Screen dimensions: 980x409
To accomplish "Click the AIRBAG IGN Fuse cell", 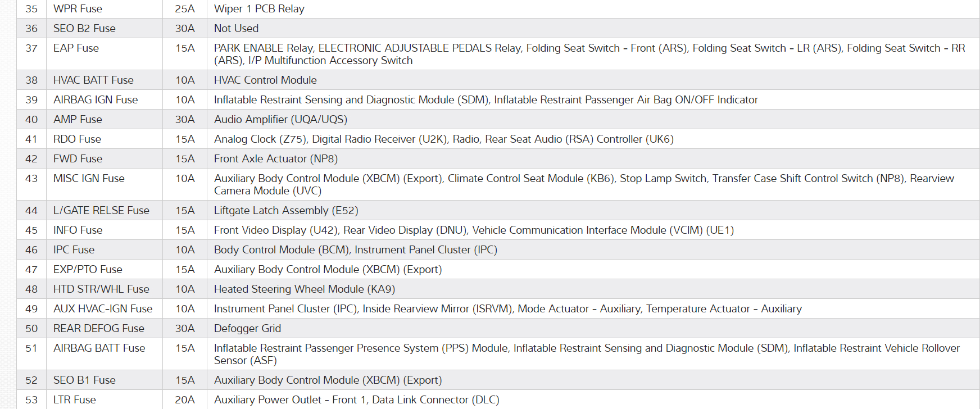I will 96,100.
